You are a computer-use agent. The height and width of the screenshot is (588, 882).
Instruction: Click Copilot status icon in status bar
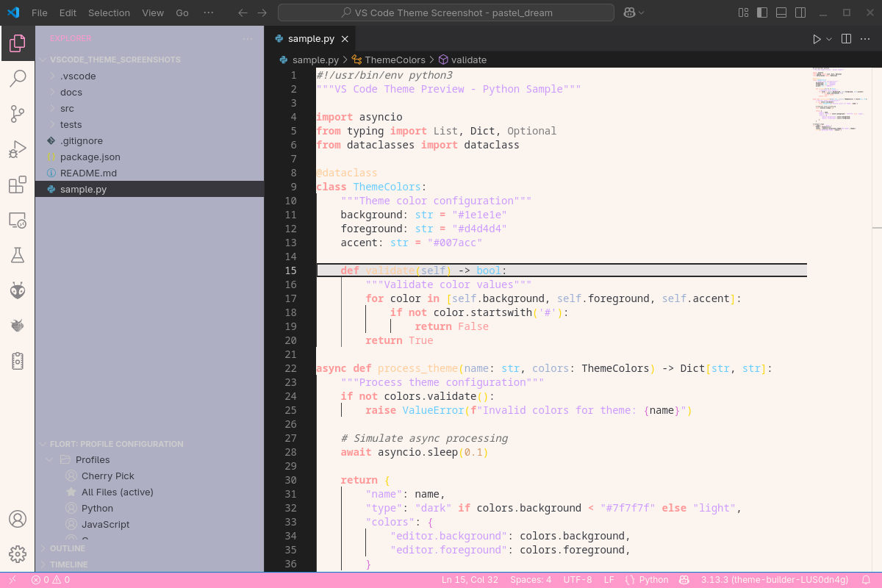click(684, 580)
